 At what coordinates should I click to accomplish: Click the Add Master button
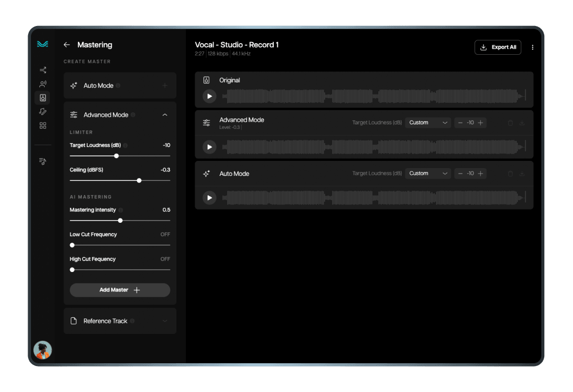click(120, 290)
